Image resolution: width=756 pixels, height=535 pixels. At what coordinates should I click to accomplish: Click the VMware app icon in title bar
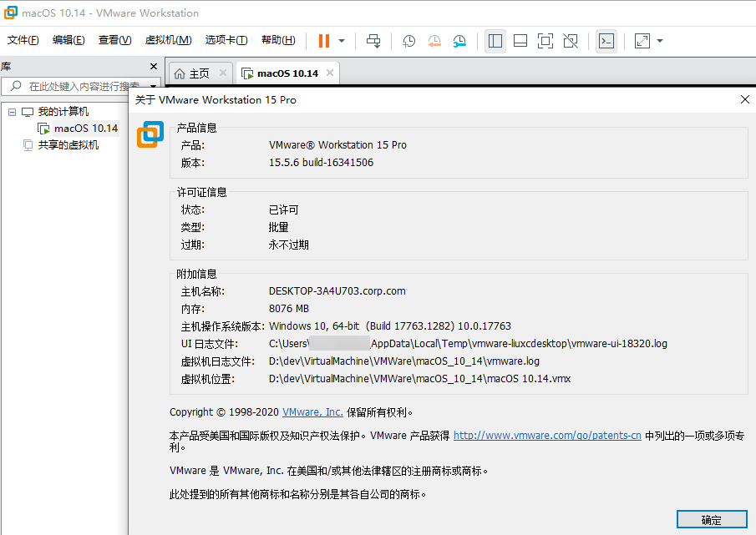coord(11,13)
